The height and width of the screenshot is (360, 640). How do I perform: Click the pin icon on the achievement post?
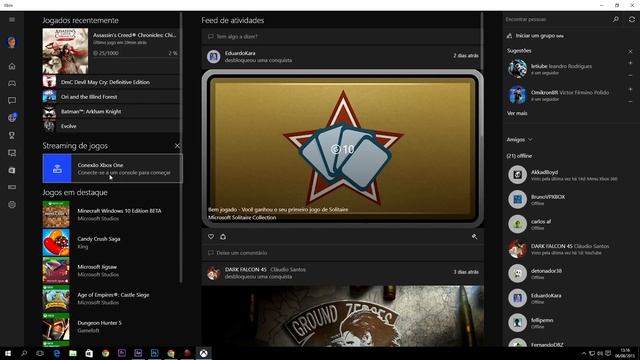click(474, 237)
